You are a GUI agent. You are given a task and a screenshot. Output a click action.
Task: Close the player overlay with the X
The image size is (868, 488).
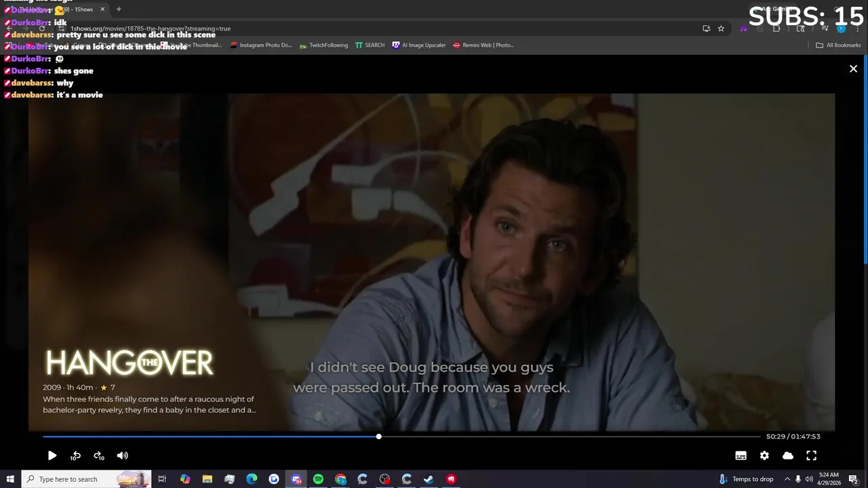(853, 68)
